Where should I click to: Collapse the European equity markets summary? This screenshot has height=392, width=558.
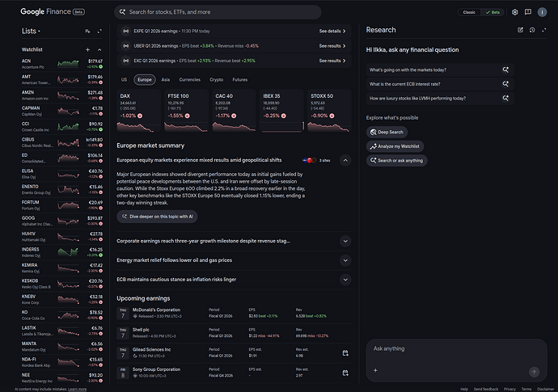click(345, 160)
